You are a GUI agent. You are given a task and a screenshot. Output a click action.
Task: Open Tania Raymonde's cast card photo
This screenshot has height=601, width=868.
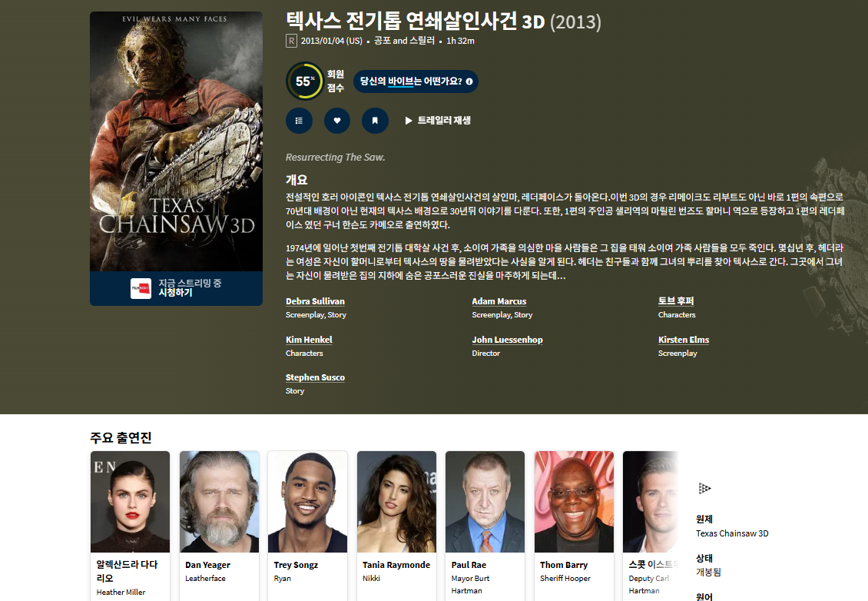pos(396,501)
